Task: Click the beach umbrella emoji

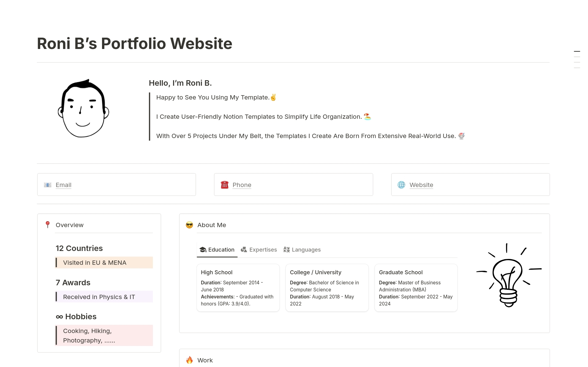Action: (367, 117)
